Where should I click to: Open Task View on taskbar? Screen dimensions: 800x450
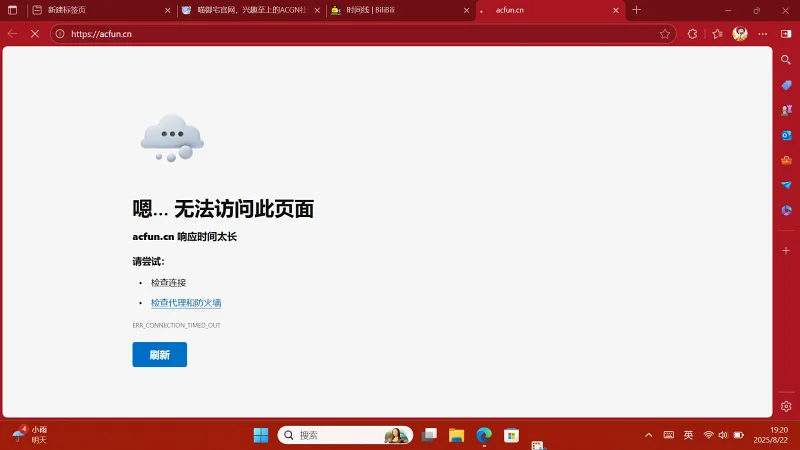click(x=429, y=435)
